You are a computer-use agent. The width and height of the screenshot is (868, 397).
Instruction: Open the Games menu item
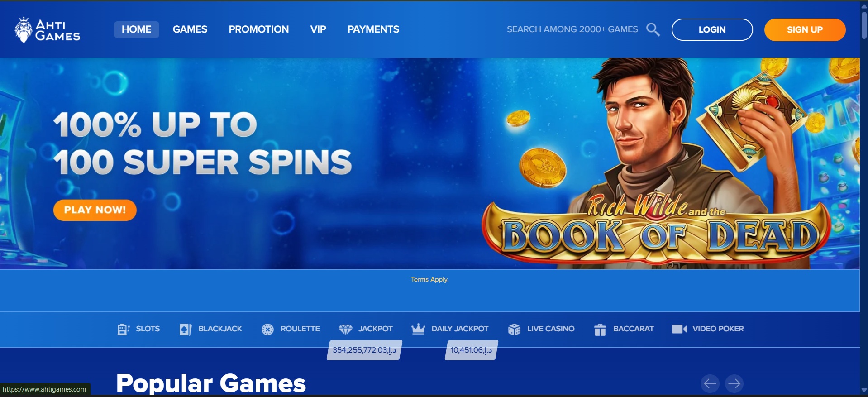[190, 29]
